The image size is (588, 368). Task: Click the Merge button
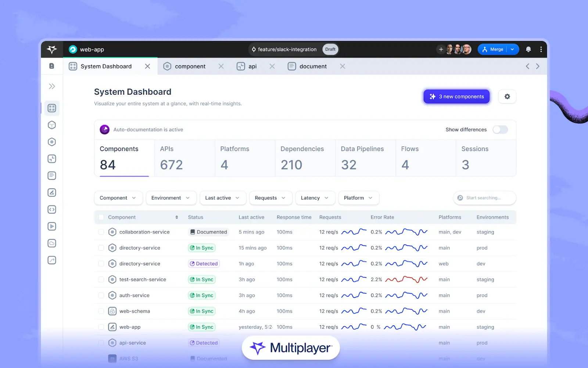pyautogui.click(x=493, y=49)
